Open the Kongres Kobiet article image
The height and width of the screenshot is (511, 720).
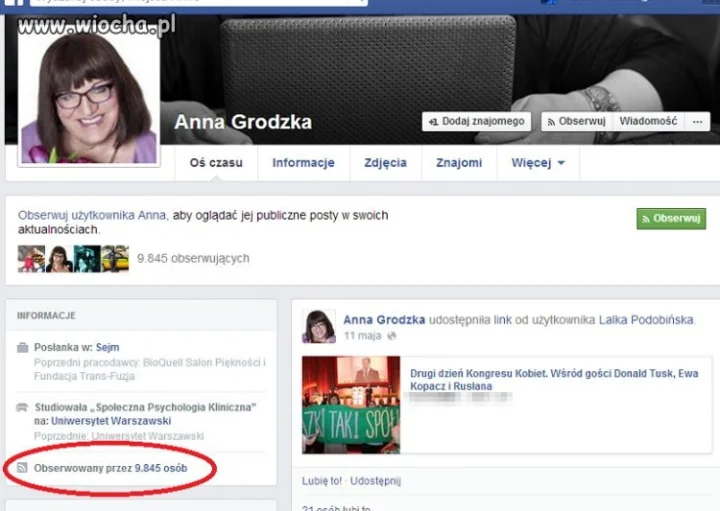pyautogui.click(x=351, y=405)
